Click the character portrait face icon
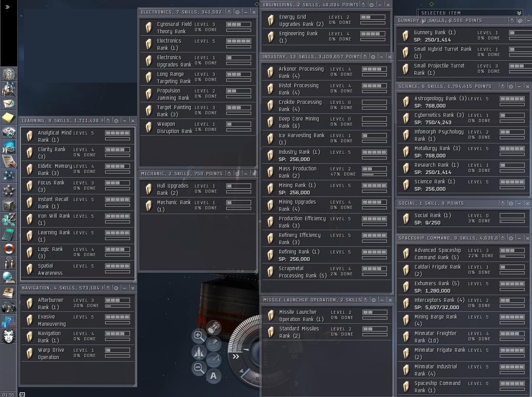This screenshot has height=397, width=532. coord(8,336)
